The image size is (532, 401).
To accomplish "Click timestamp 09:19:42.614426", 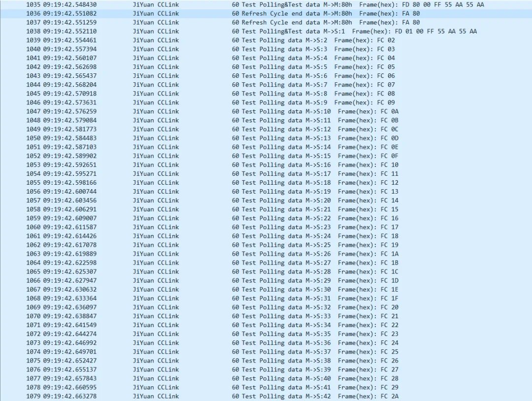I will pos(69,236).
